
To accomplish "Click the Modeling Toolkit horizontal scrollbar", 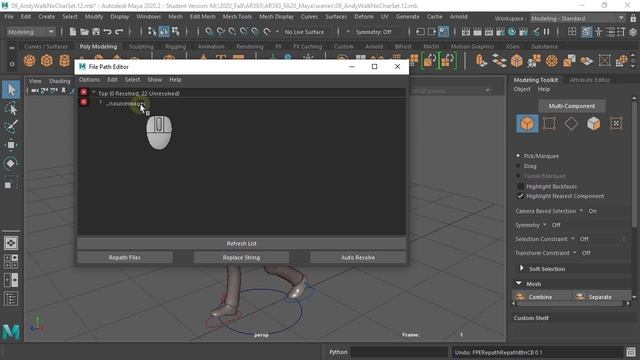I will pyautogui.click(x=571, y=304).
